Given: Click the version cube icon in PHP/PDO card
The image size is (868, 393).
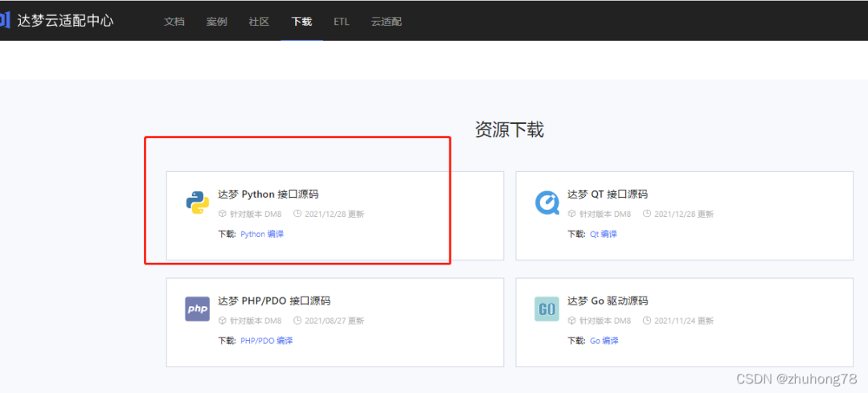Looking at the screenshot, I should pos(223,320).
